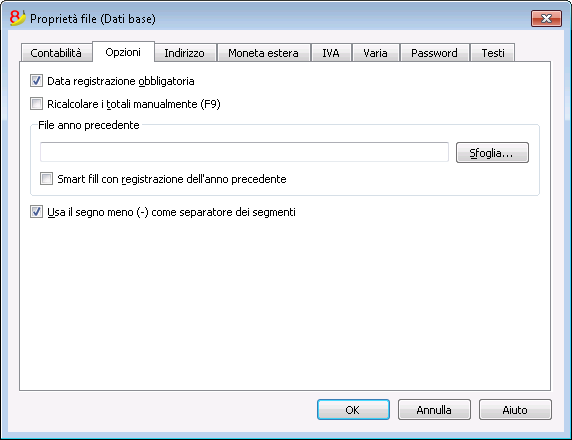Click the File anno precedente path field
Image resolution: width=572 pixels, height=440 pixels.
[x=244, y=152]
